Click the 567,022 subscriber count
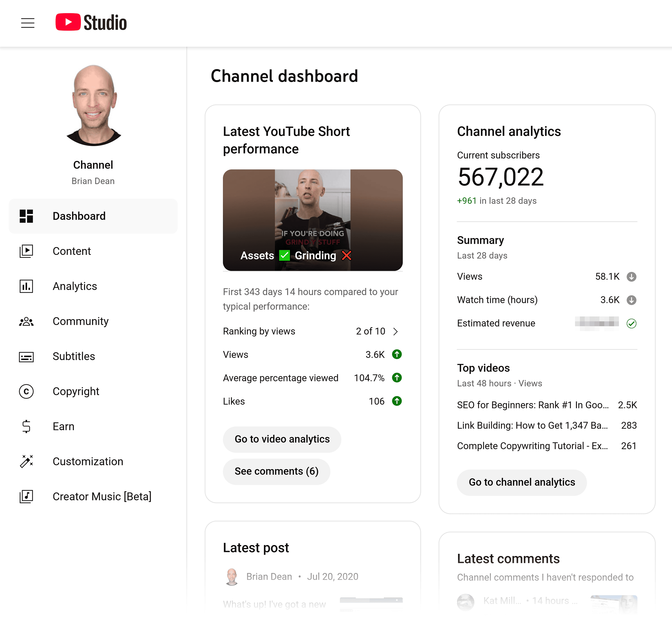The width and height of the screenshot is (672, 621). 501,177
